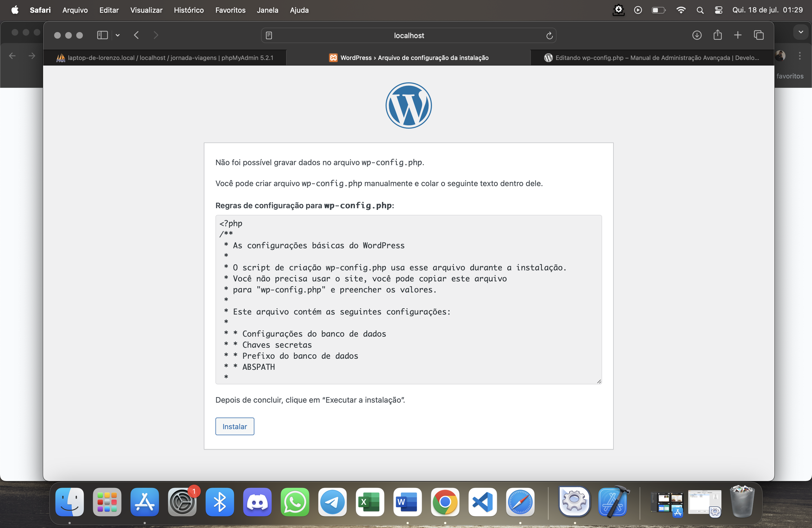The image size is (812, 528).
Task: Click the Instalar button
Action: (235, 426)
